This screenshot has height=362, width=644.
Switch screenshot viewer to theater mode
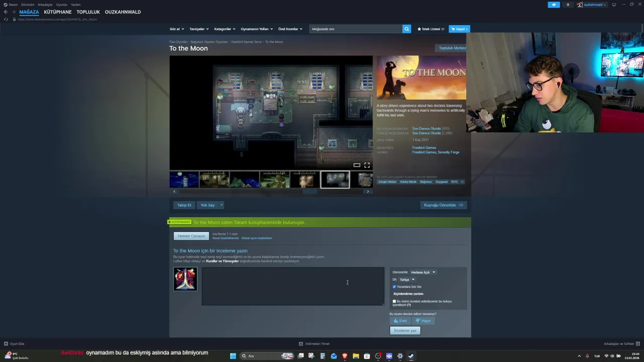click(357, 165)
